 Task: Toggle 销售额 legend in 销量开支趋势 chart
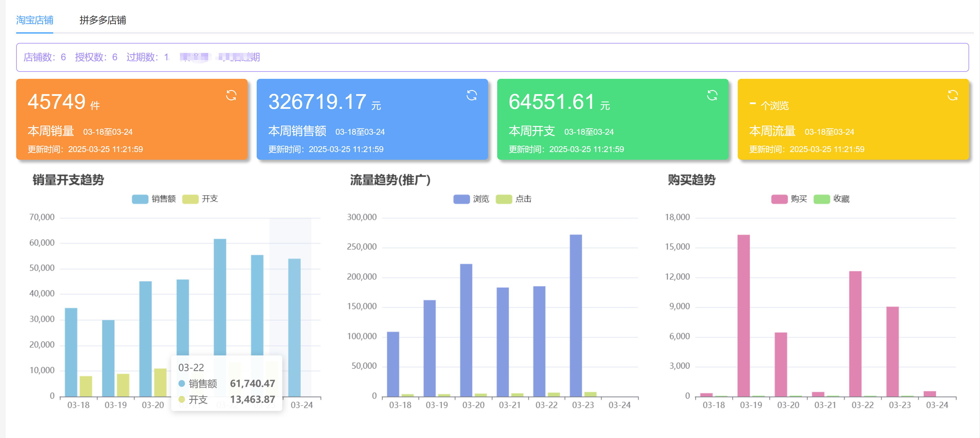click(x=154, y=199)
